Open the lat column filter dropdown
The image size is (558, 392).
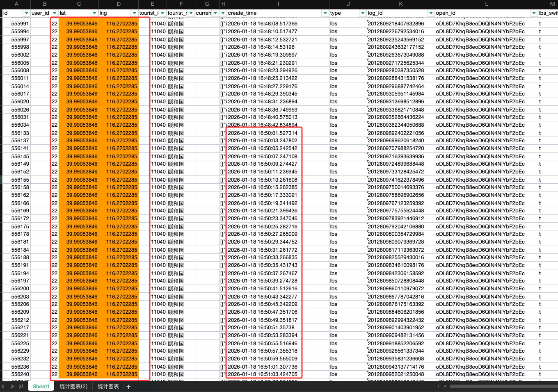click(x=94, y=13)
